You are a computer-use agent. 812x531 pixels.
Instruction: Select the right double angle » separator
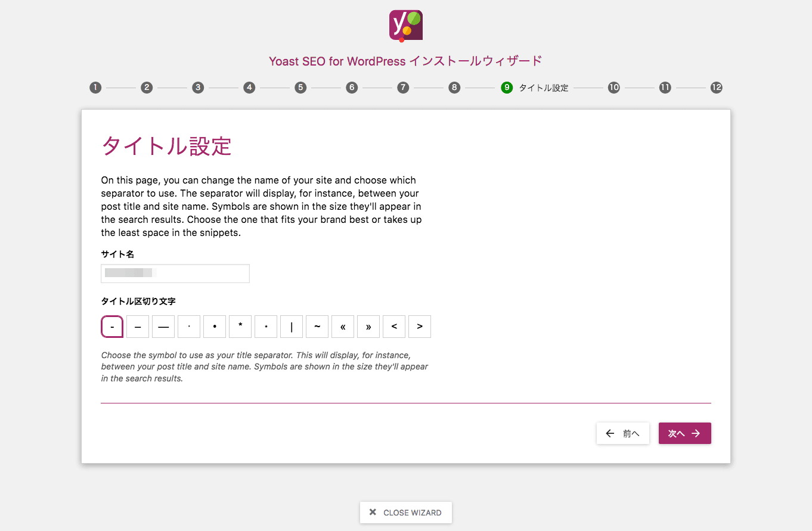tap(368, 327)
